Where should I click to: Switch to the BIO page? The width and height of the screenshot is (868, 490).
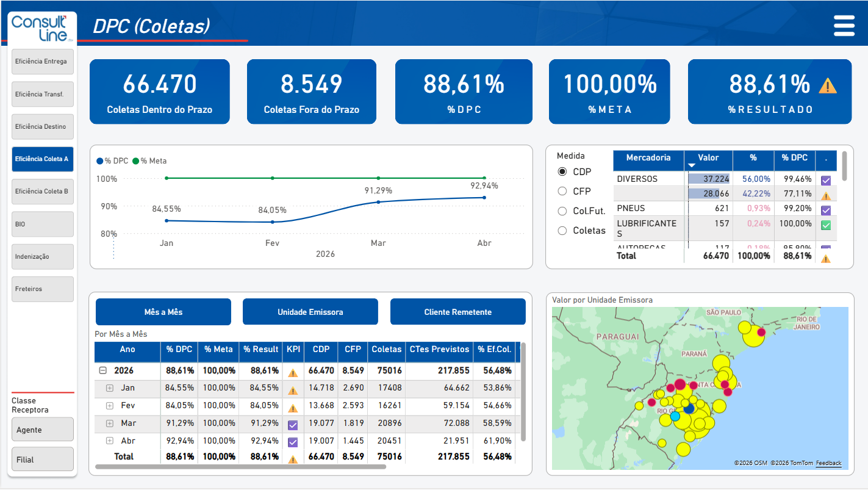coord(43,224)
